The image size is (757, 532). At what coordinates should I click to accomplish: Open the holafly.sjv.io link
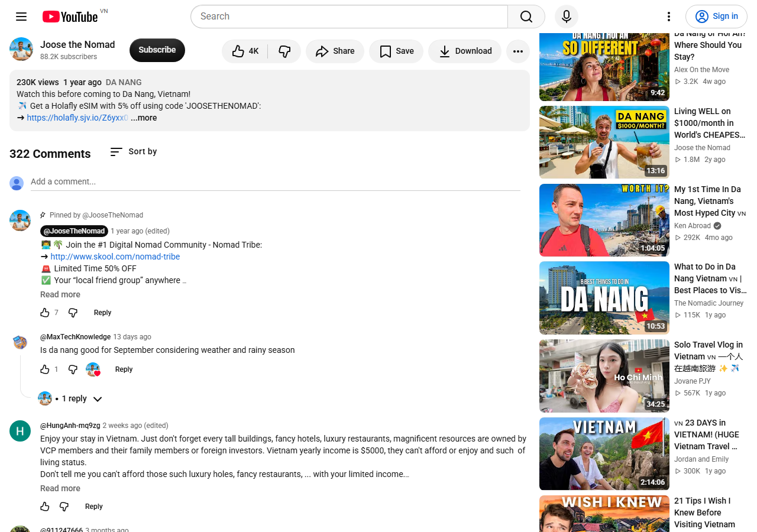point(77,118)
